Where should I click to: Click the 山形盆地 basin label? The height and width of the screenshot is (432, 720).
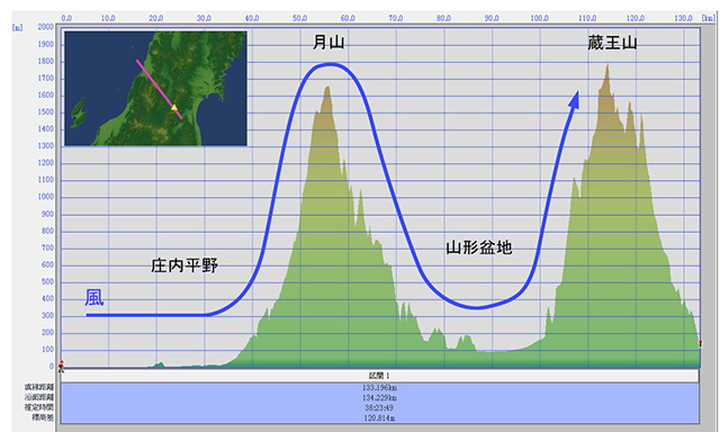click(x=479, y=247)
